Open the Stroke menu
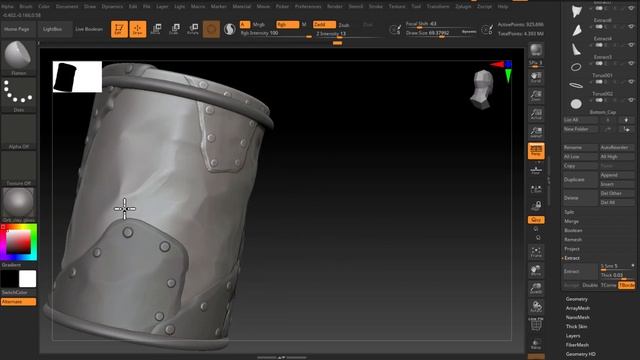The width and height of the screenshot is (640, 360). pos(376,7)
